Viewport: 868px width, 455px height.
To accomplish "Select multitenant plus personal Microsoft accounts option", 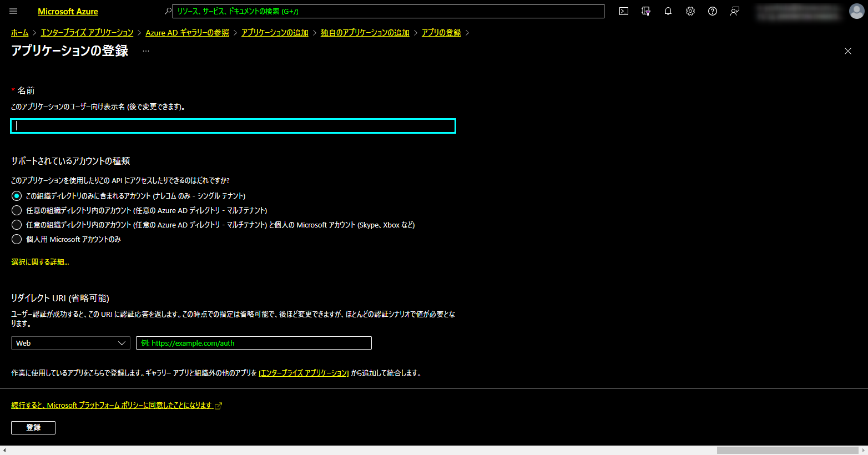I will [17, 225].
